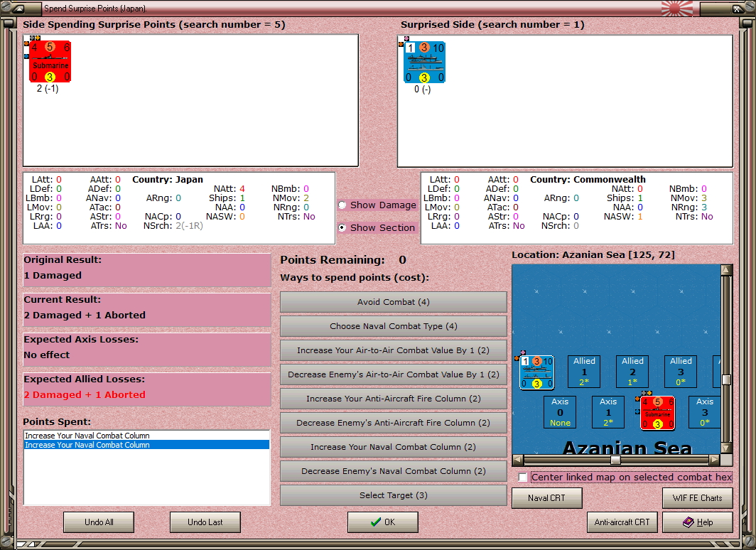Screen dimensions: 756x550
Task: Enable Center linked map on selected combat hex
Action: [x=523, y=478]
